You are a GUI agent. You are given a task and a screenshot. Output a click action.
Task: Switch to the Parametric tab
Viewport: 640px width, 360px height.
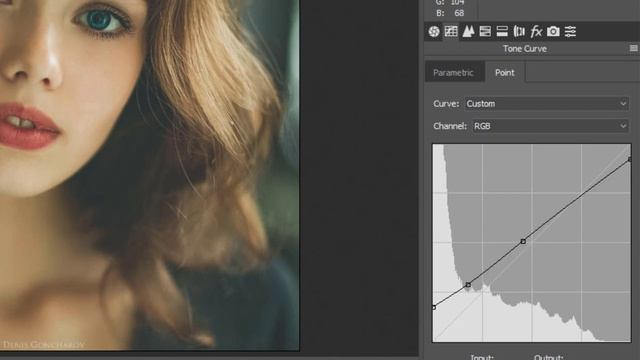click(453, 73)
